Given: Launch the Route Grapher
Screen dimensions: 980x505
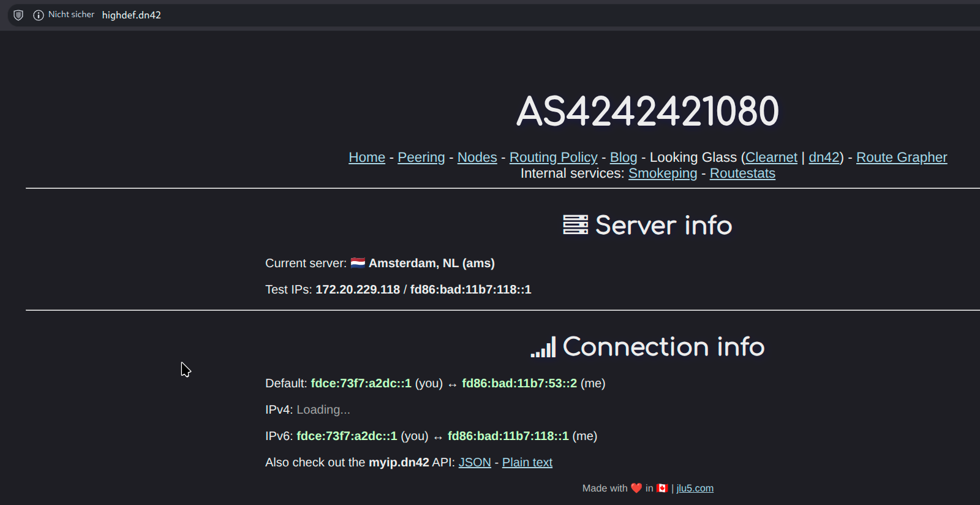Looking at the screenshot, I should 901,158.
